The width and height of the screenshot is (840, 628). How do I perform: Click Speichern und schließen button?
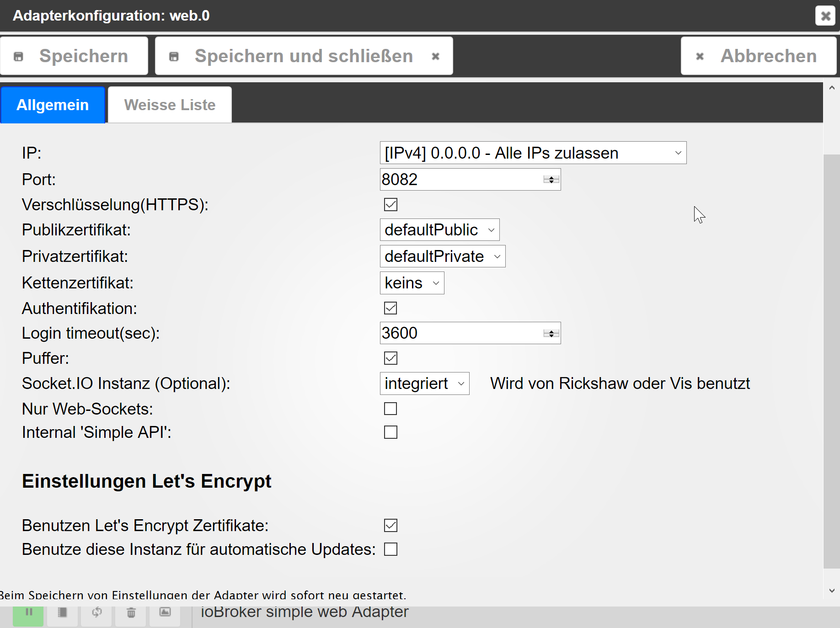[304, 56]
